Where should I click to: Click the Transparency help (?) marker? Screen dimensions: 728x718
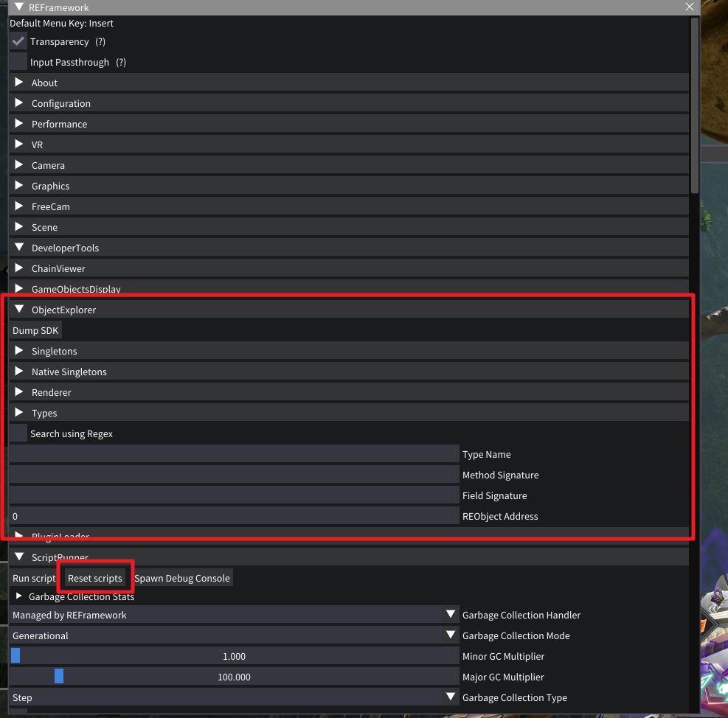pos(100,42)
